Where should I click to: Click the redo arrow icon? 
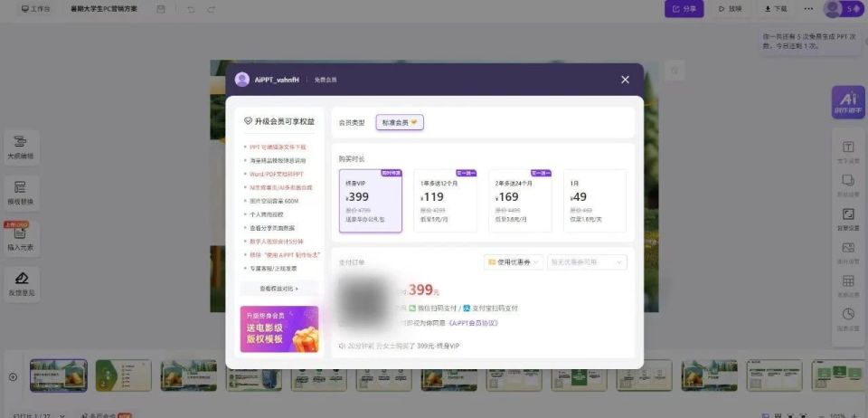point(211,9)
